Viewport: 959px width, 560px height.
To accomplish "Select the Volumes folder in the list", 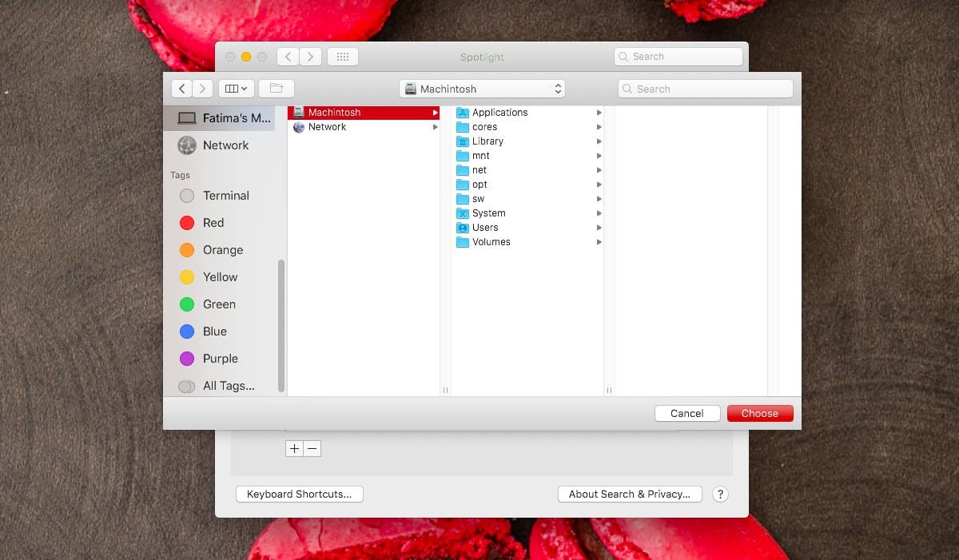I will [x=490, y=241].
